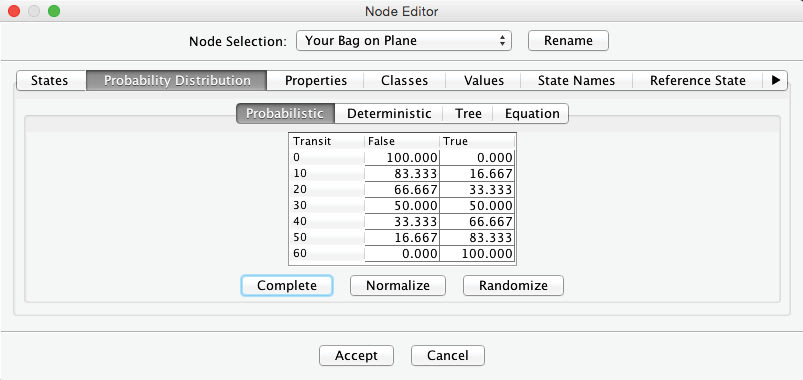Screen dimensions: 803x380
Task: Select True cell for Transit 60
Action: tap(477, 254)
